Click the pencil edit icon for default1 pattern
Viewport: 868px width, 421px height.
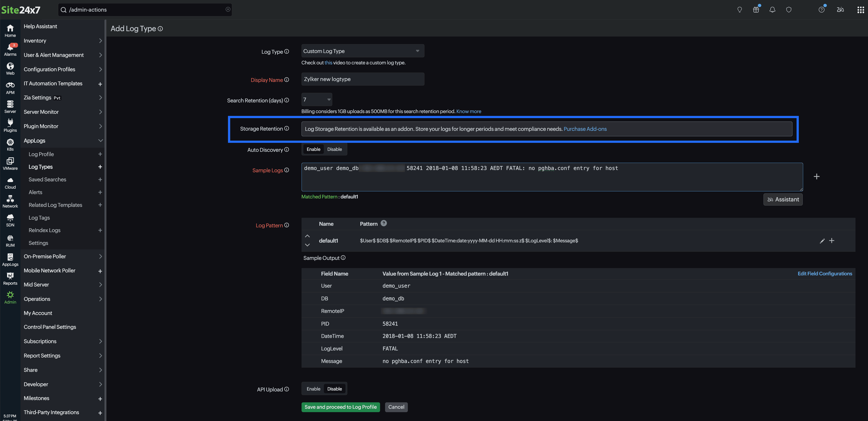(x=822, y=241)
